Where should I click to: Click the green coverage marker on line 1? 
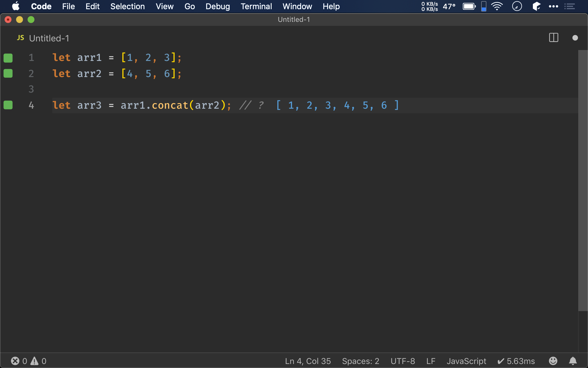8,58
